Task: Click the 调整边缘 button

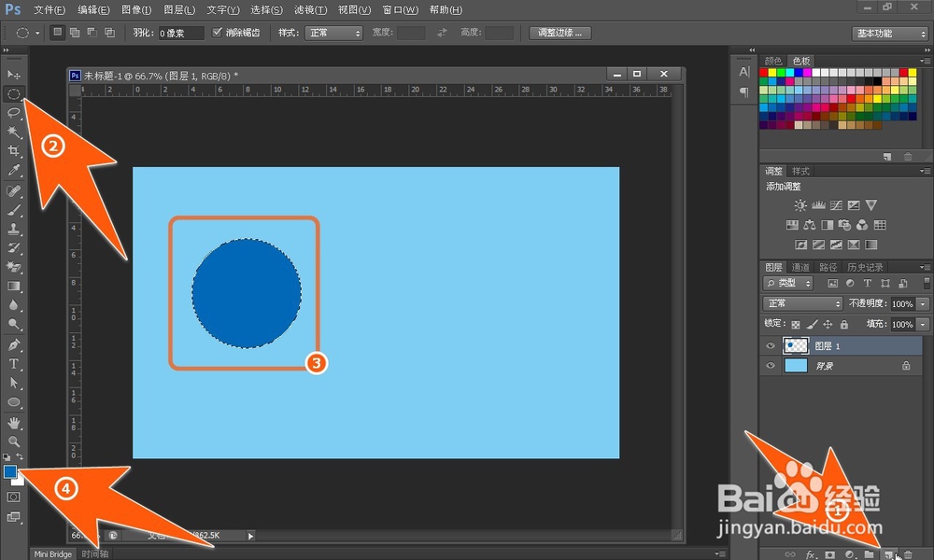Action: point(559,33)
